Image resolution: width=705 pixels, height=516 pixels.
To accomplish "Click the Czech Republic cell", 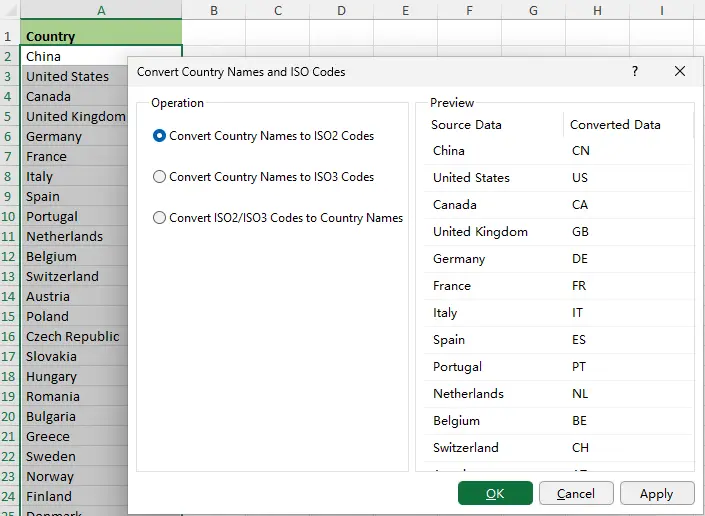I will 74,336.
